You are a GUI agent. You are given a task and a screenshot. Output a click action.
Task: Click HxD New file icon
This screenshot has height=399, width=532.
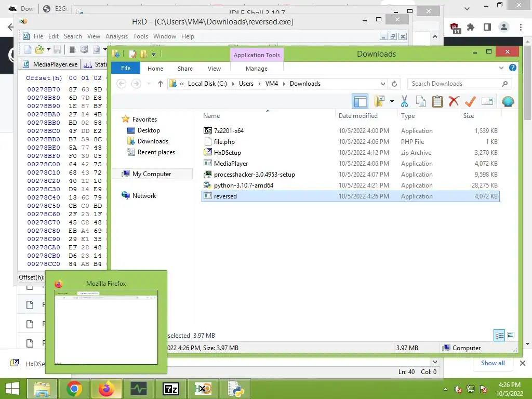pyautogui.click(x=28, y=49)
